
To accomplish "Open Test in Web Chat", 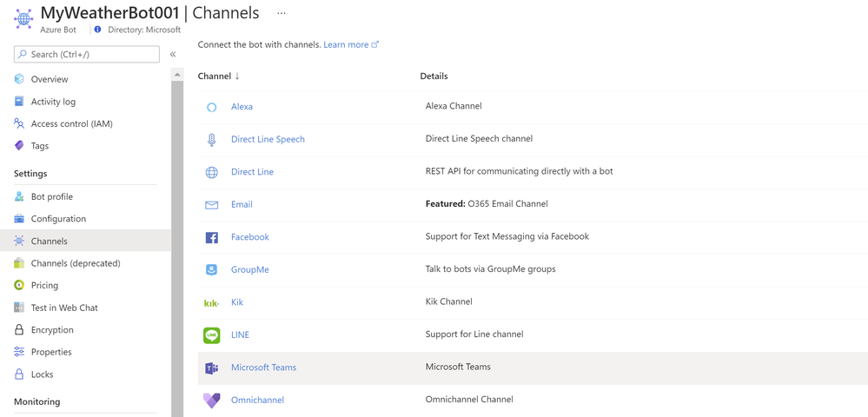I will pyautogui.click(x=64, y=308).
